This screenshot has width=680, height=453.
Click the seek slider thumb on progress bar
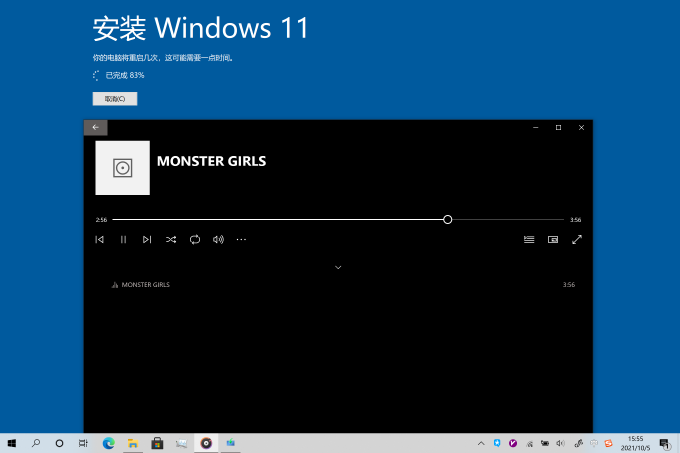coord(448,219)
